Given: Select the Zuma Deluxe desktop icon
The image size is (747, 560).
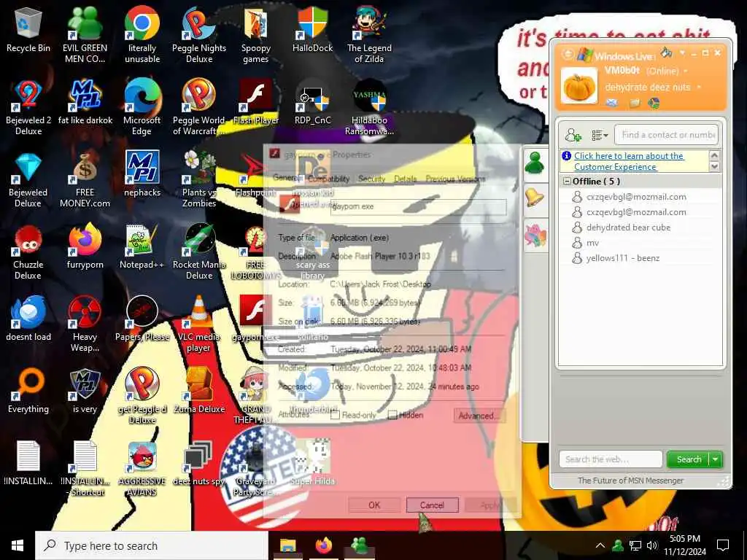Looking at the screenshot, I should (x=199, y=392).
